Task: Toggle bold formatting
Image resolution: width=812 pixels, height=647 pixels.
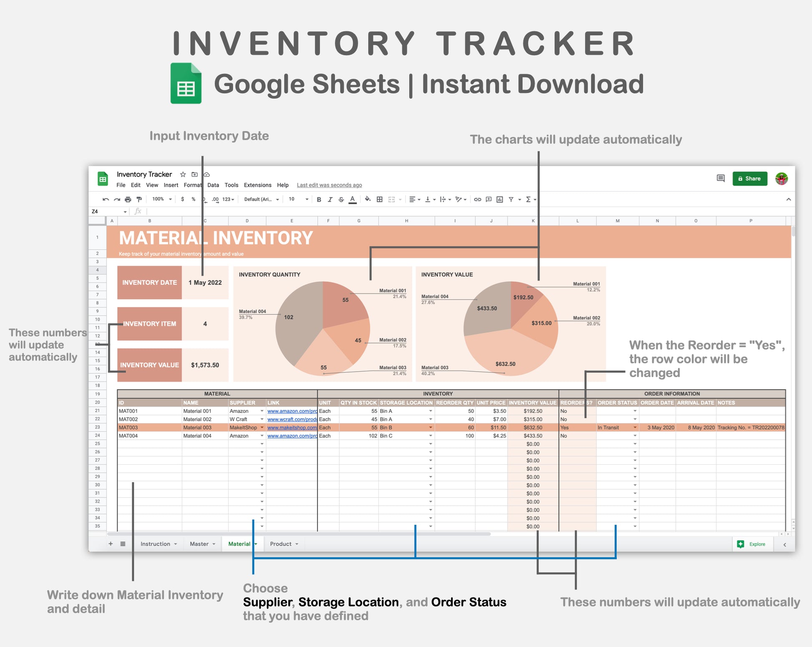Action: 319,199
